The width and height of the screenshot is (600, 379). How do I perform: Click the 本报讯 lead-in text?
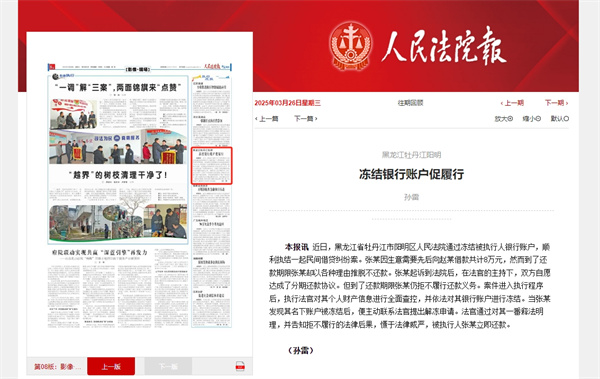[x=296, y=247]
